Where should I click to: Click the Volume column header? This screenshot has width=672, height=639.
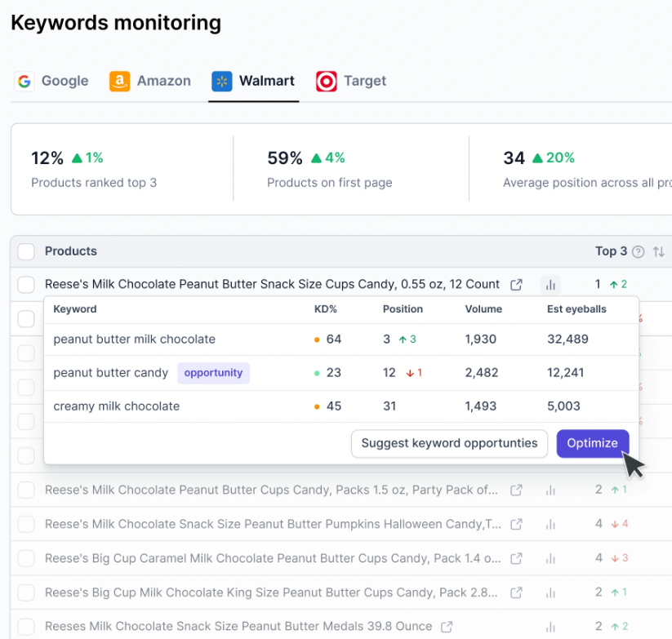pos(483,309)
